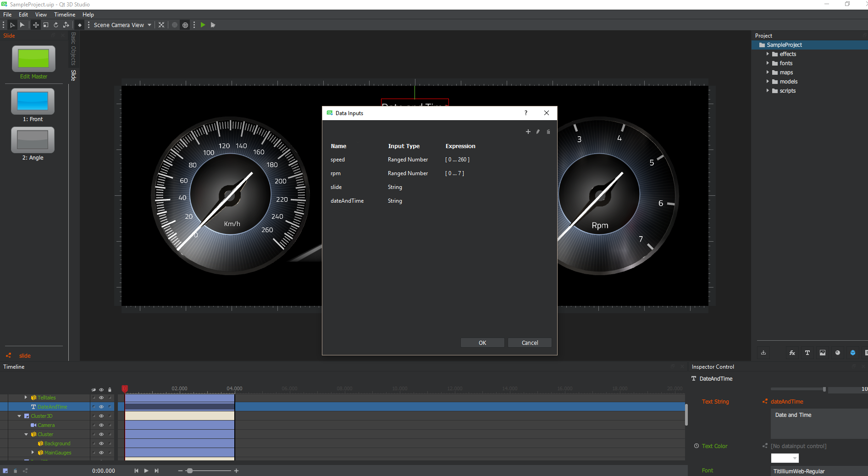Image resolution: width=868 pixels, height=476 pixels.
Task: Toggle visibility of the Telltales group
Action: click(101, 398)
